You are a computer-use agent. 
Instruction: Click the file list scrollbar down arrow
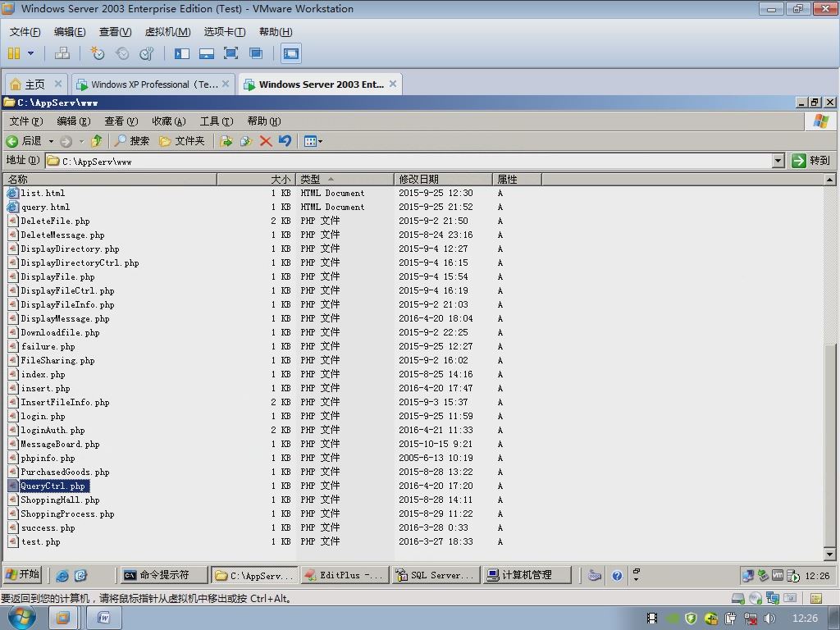[x=829, y=555]
